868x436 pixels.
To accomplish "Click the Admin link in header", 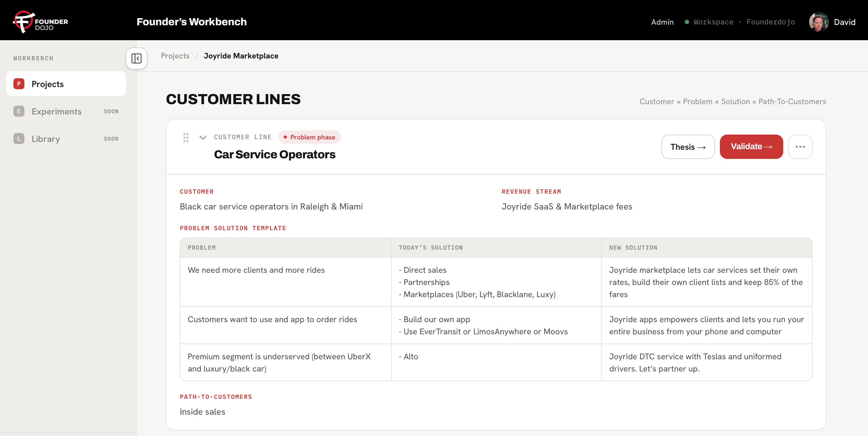I will tap(662, 22).
